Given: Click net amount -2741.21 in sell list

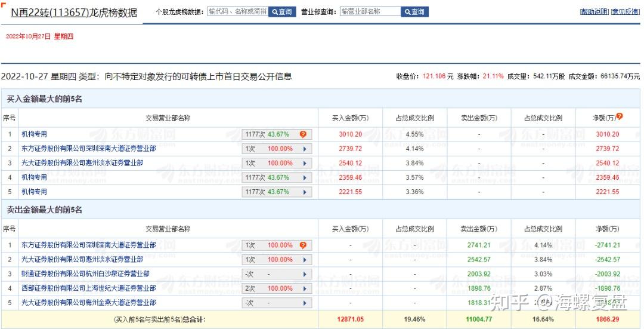Looking at the screenshot, I should pyautogui.click(x=607, y=245).
